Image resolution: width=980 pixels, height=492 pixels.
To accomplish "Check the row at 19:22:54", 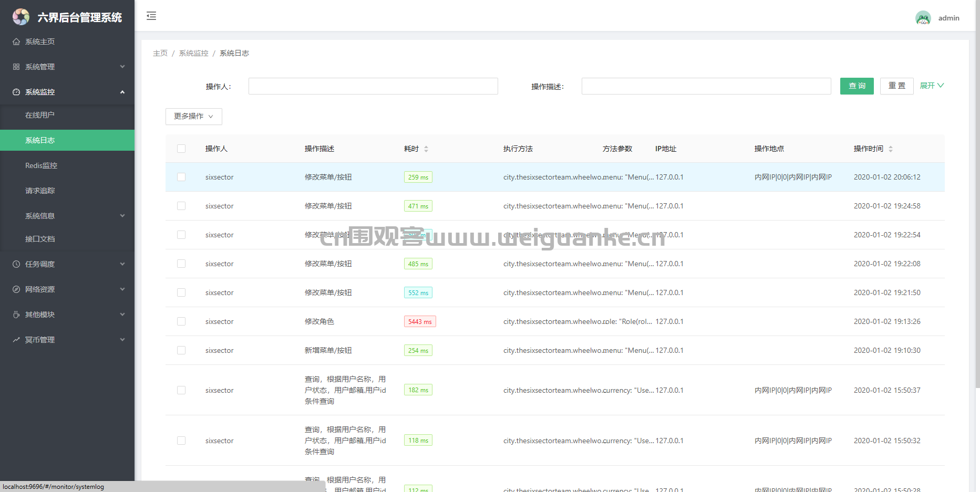I will tap(181, 235).
